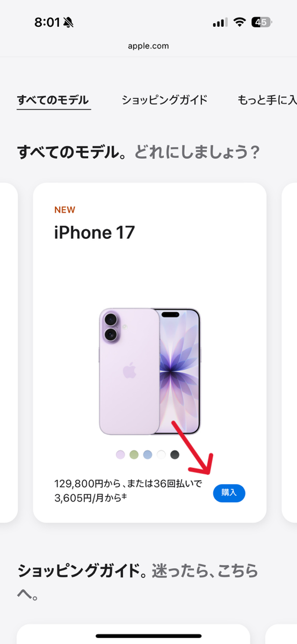Image resolution: width=297 pixels, height=644 pixels.
Task: Tap the silent mode bell icon
Action: coord(68,22)
